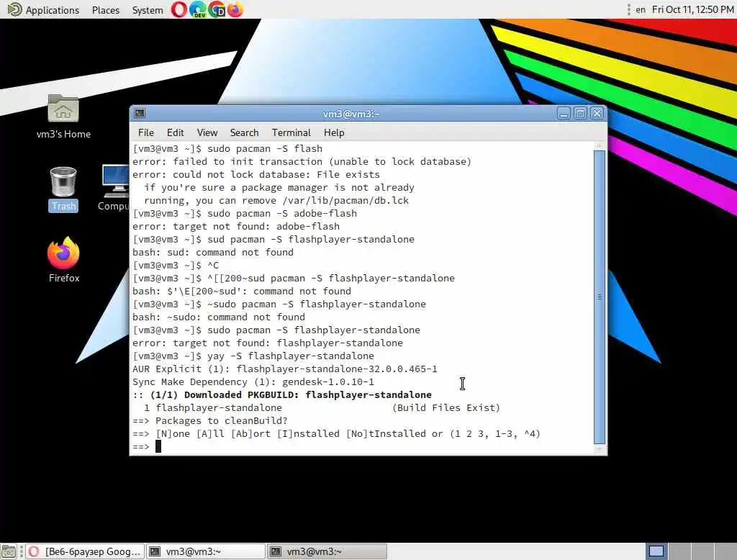Screen dimensions: 737x560
Task: Click the 'Packages to cleanBuild?' line
Action: [210, 420]
